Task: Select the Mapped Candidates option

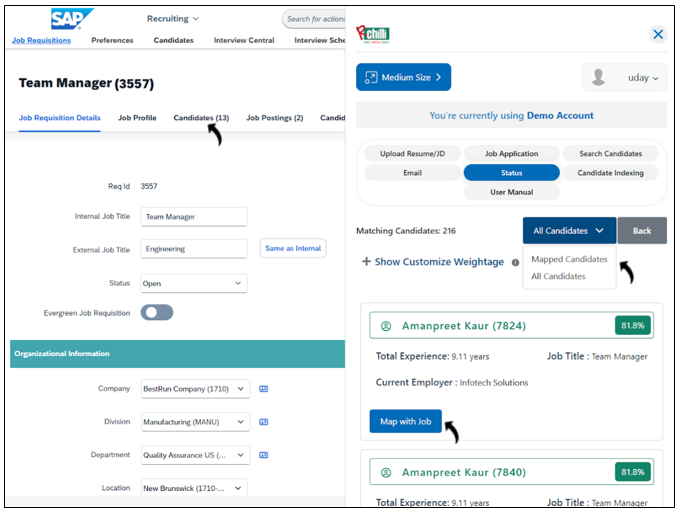Action: click(569, 259)
